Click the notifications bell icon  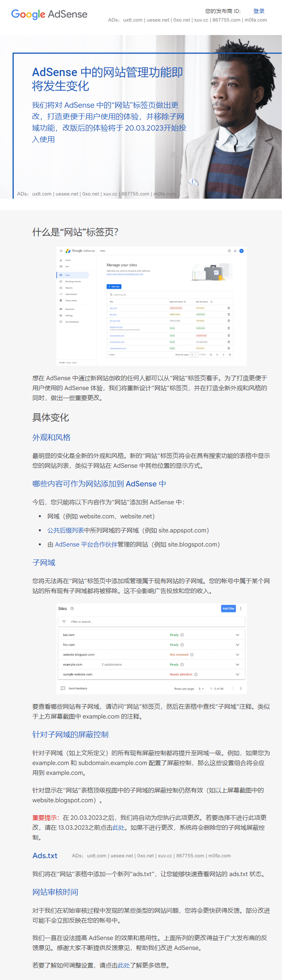[x=235, y=251]
